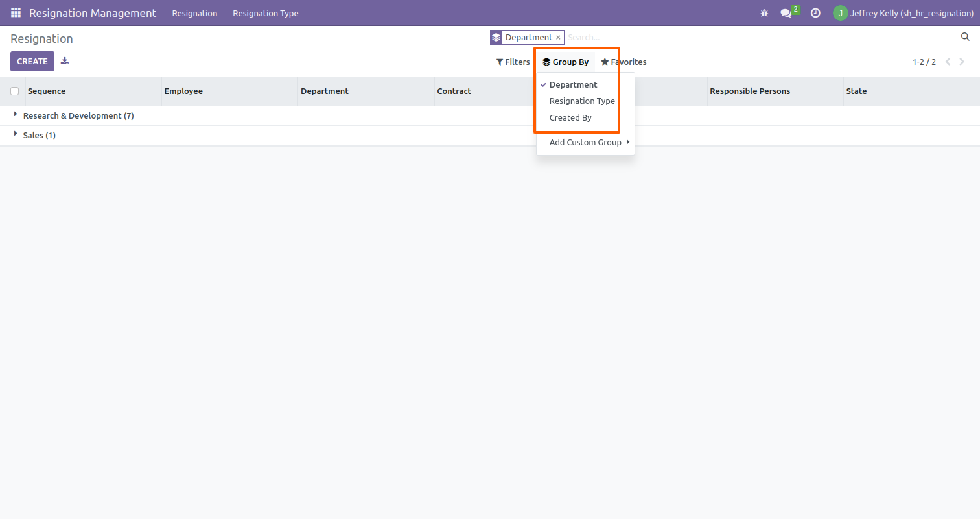Click into the Search input field
The width and height of the screenshot is (980, 519).
(x=762, y=38)
